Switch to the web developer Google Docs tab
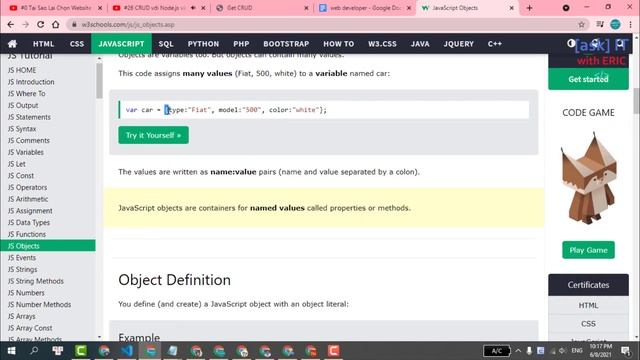 click(x=364, y=8)
